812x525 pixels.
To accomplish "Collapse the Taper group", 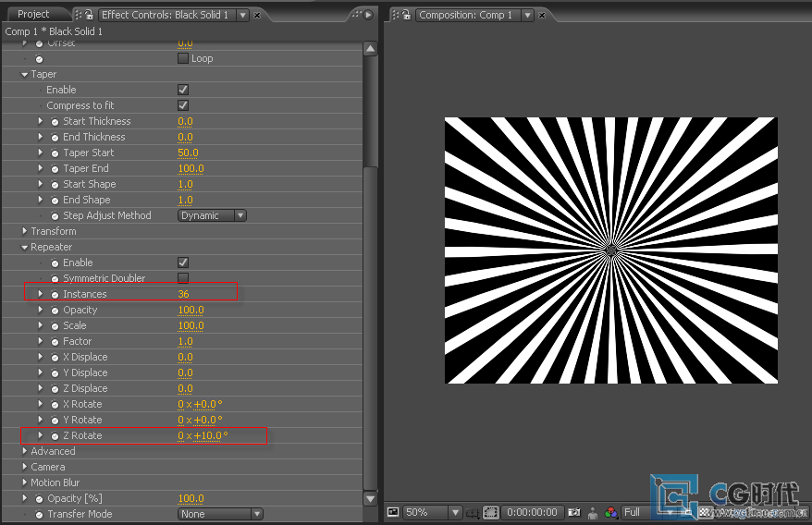I will [24, 75].
